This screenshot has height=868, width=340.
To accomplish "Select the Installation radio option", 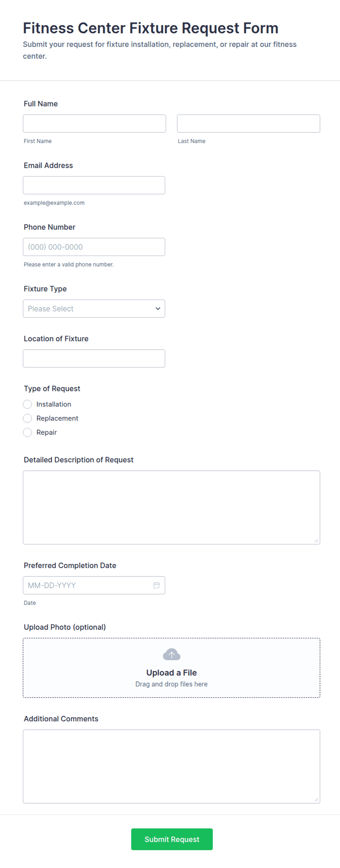I will click(27, 404).
